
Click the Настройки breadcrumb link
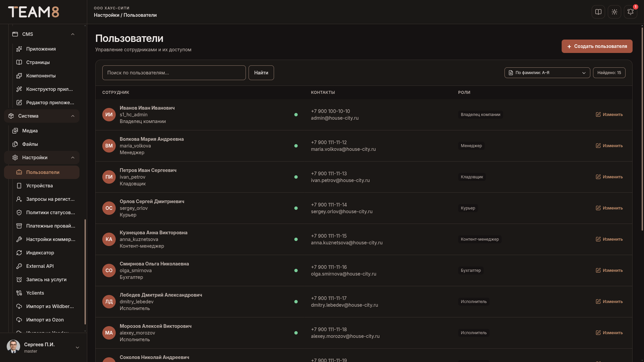[x=106, y=15]
